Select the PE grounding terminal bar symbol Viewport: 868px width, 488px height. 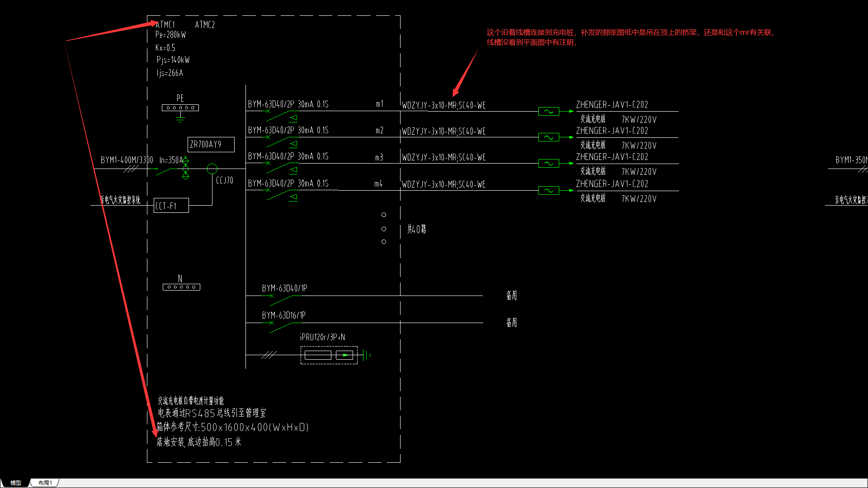coord(180,108)
